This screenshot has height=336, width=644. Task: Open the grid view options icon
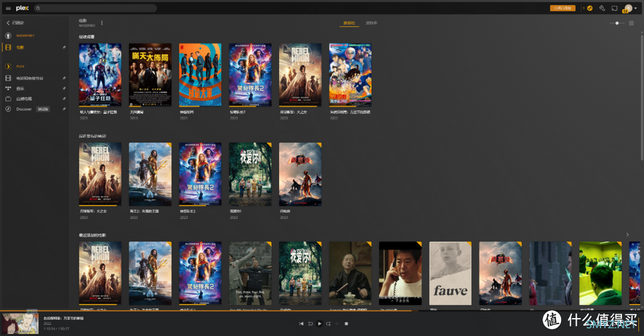[x=631, y=23]
